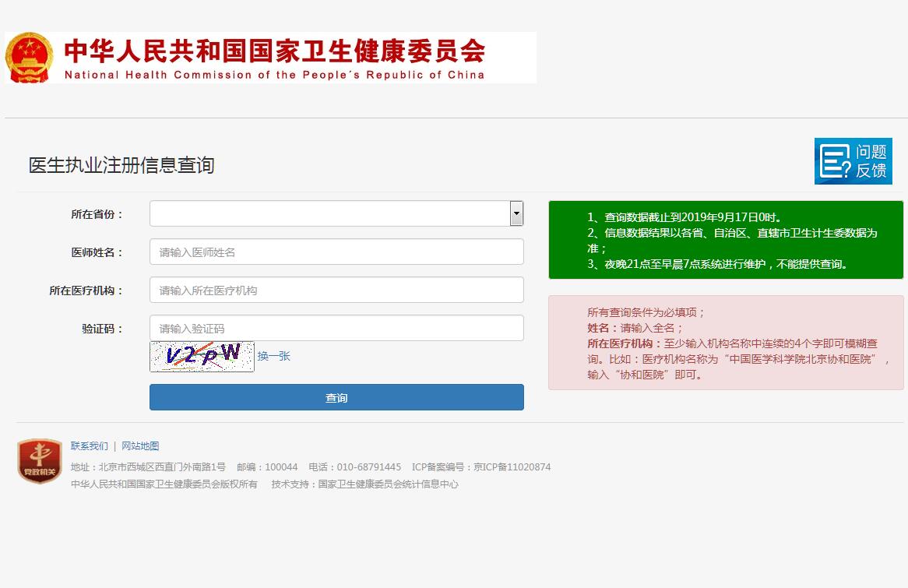908x588 pixels.
Task: Click the green data notice panel
Action: click(726, 240)
